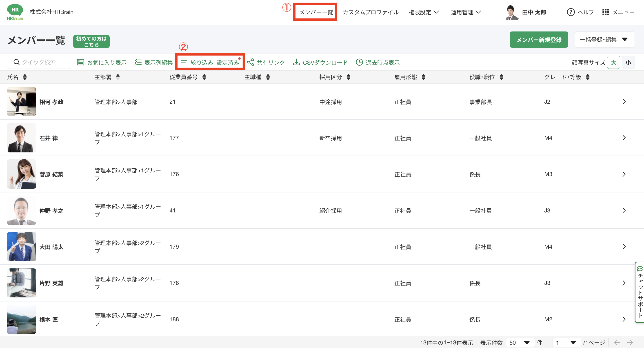Open the grid menu icon
Viewport: 644px width, 348px height.
click(605, 12)
